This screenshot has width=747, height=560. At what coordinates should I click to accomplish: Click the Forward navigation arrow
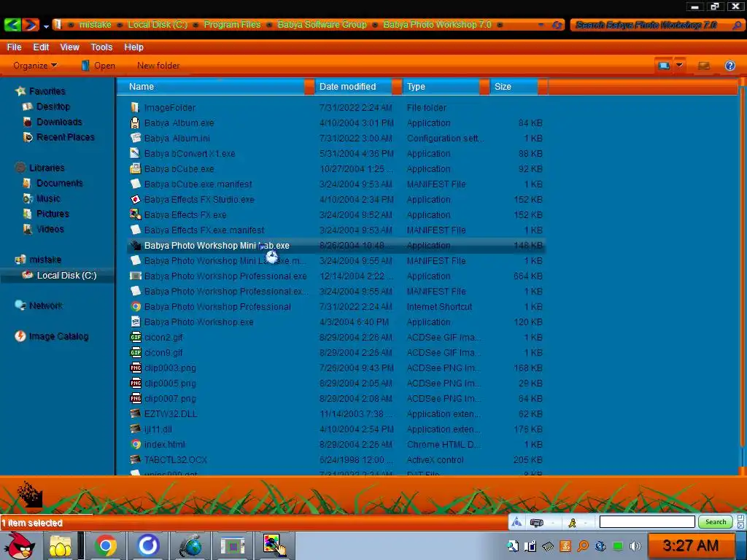31,24
